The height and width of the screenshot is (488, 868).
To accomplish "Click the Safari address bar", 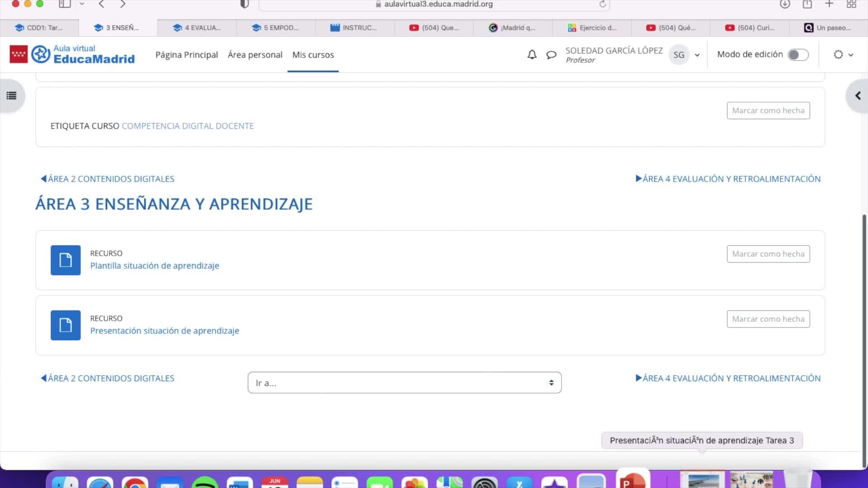I will (434, 4).
